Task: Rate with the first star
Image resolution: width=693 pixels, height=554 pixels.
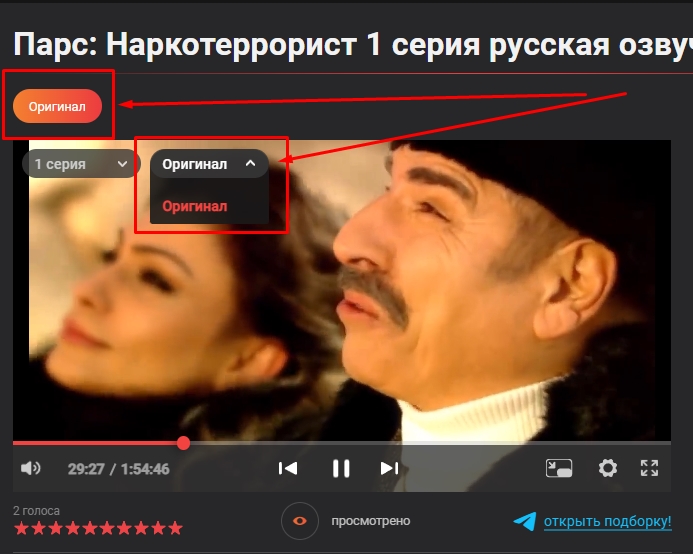Action: coord(21,528)
